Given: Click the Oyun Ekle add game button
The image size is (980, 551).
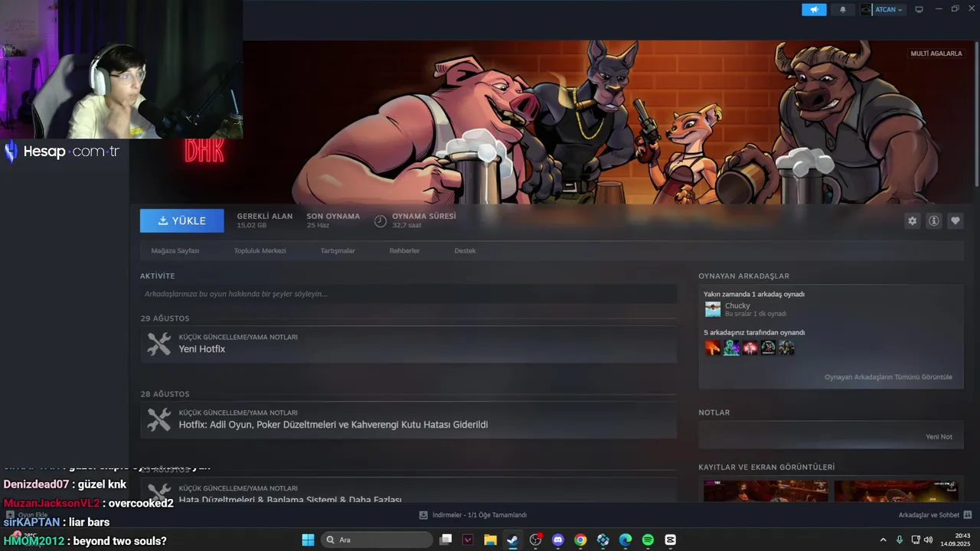Looking at the screenshot, I should (27, 515).
